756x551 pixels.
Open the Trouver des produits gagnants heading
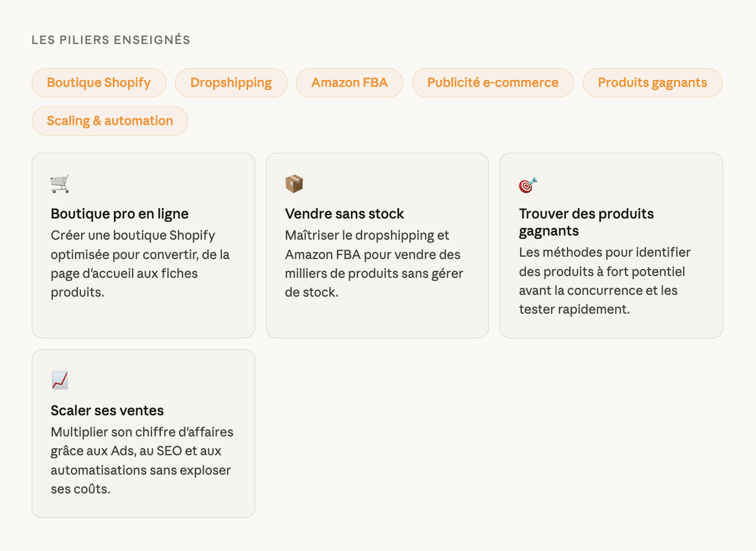(586, 222)
